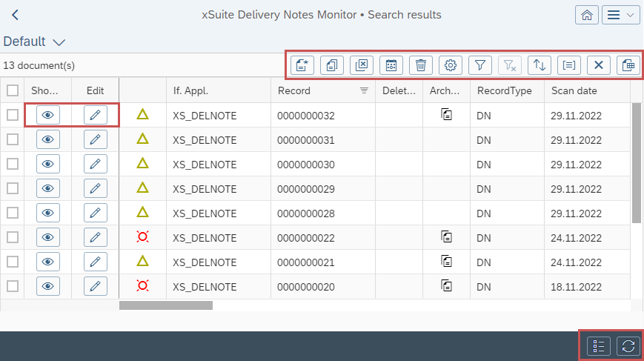Show record 0000000020 with eye icon
Viewport: 644px width, 361px height.
point(48,286)
